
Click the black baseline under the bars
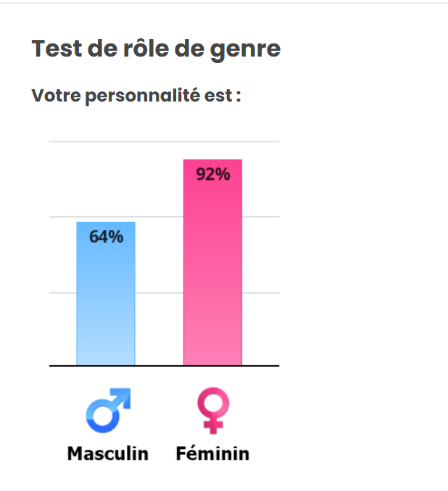[x=163, y=366]
